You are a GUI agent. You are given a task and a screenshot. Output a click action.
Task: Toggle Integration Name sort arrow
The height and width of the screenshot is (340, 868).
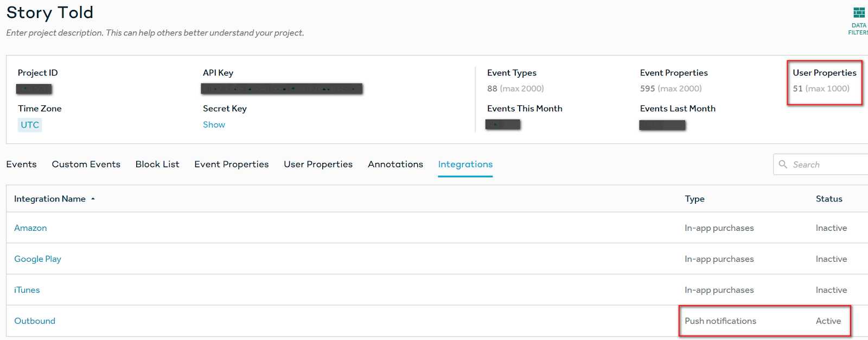pyautogui.click(x=93, y=199)
